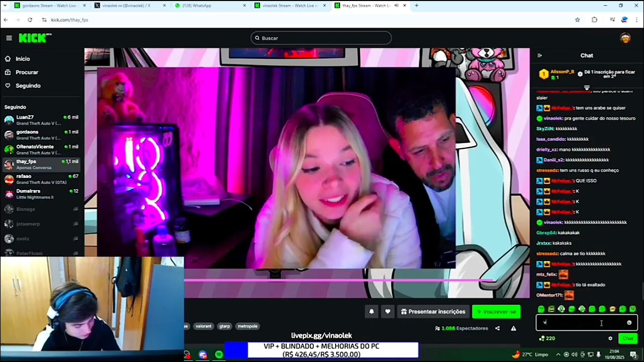
Task: Click the KICK logo
Action: (35, 38)
